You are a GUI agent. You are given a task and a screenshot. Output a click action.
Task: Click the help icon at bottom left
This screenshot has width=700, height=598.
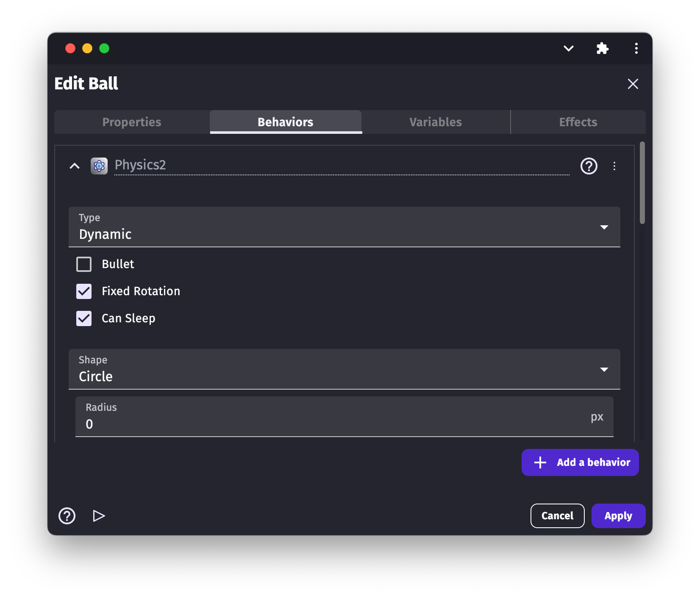67,516
